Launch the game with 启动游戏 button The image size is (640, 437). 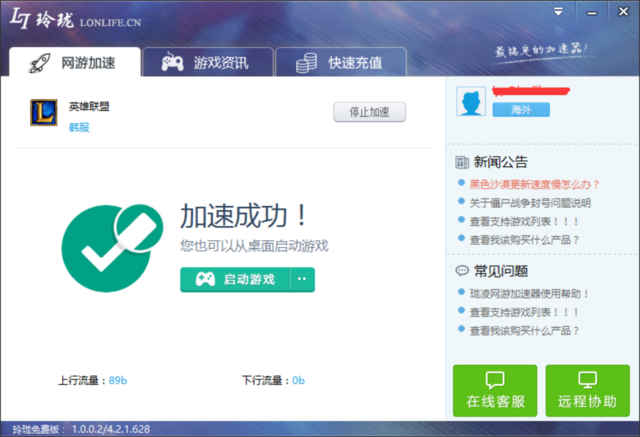tap(235, 280)
